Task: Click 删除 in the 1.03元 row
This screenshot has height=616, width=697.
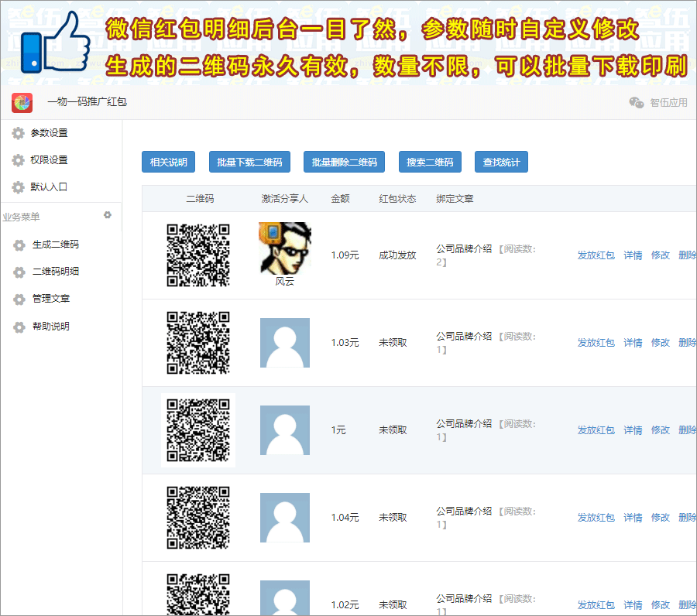Action: [x=688, y=343]
